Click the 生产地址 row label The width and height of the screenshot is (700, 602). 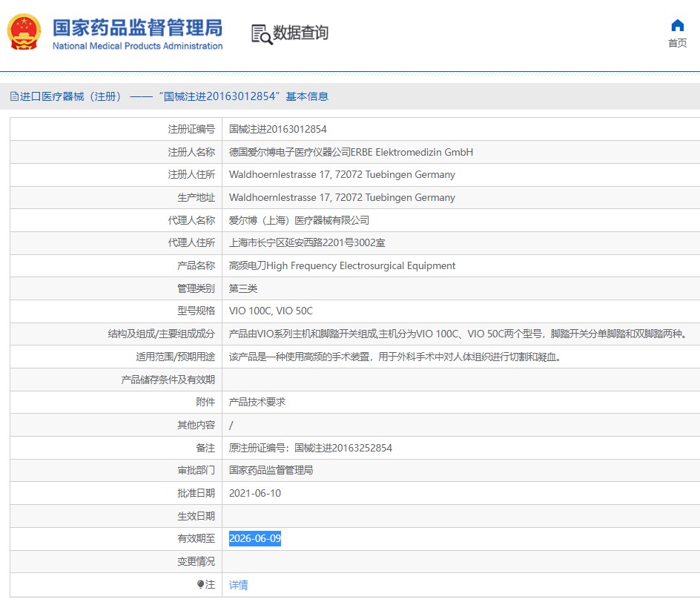[196, 197]
